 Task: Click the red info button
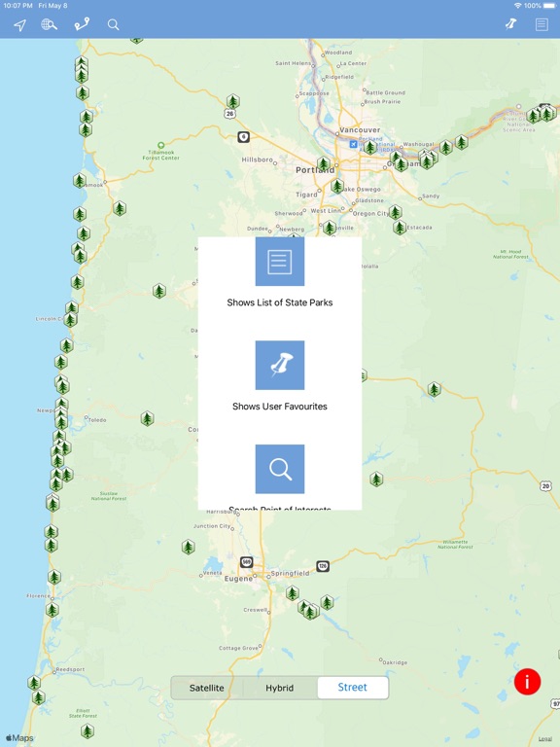click(527, 681)
